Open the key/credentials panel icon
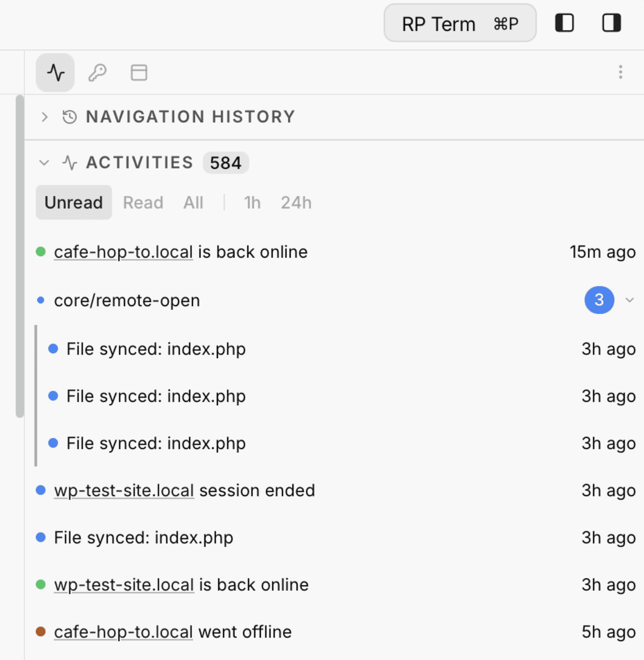The image size is (644, 660). pyautogui.click(x=97, y=72)
